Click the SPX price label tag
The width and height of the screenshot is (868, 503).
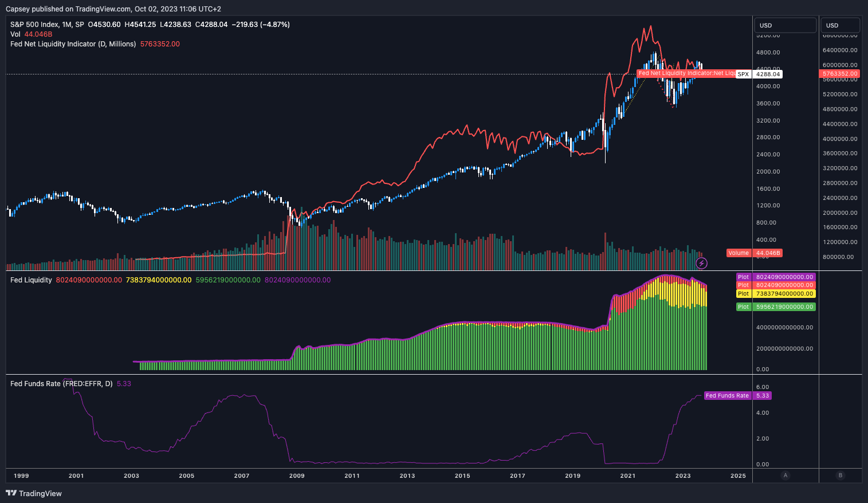(743, 74)
